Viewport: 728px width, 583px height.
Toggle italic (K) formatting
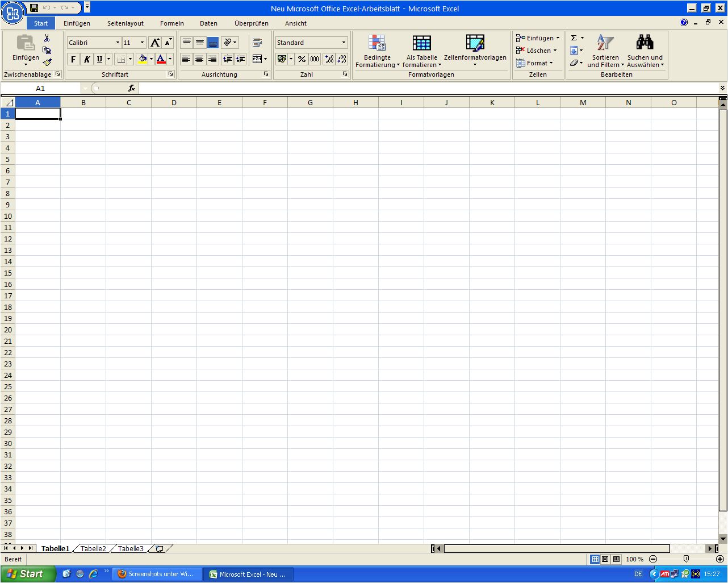pyautogui.click(x=86, y=59)
